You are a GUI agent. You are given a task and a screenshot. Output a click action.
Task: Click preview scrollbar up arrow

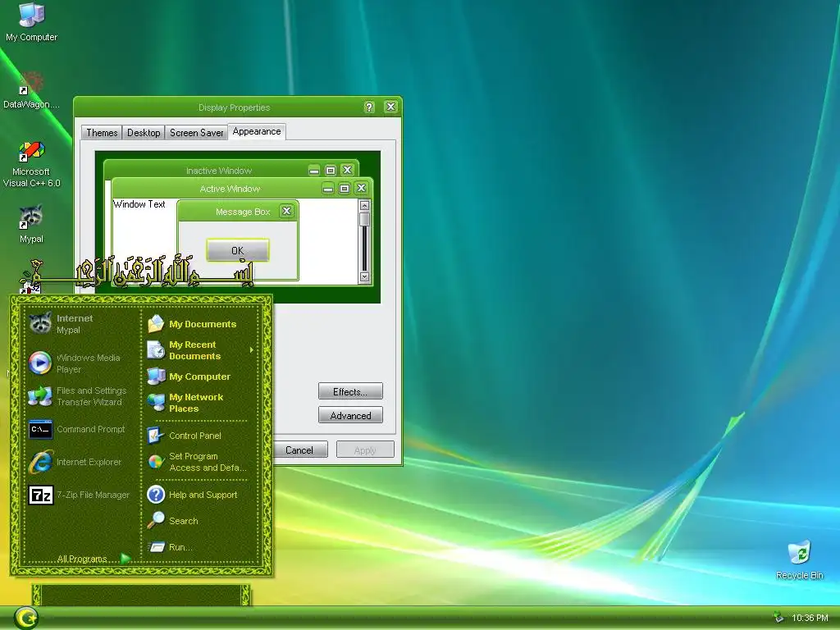tap(364, 206)
